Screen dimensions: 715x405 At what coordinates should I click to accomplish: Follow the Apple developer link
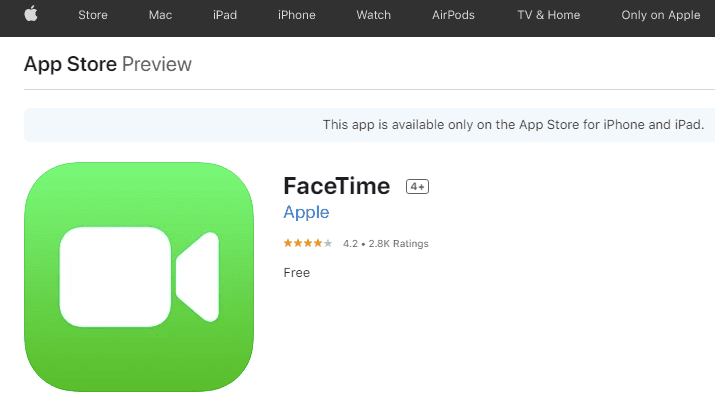pos(306,213)
